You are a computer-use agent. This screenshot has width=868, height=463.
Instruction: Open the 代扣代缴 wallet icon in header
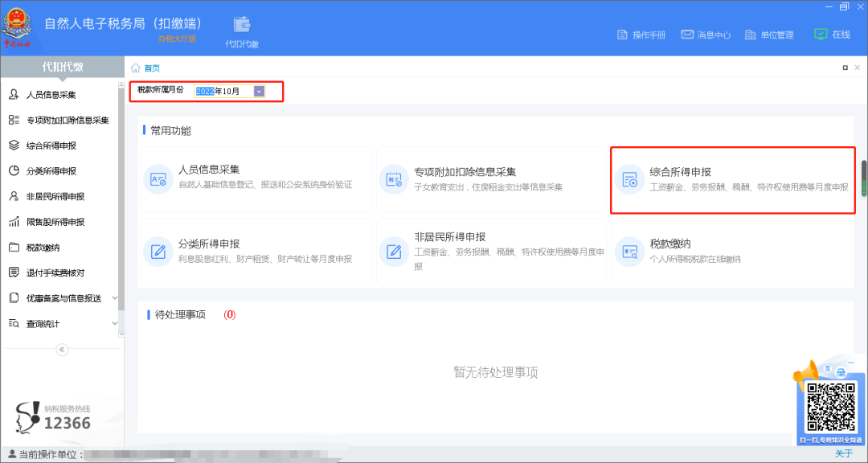242,25
